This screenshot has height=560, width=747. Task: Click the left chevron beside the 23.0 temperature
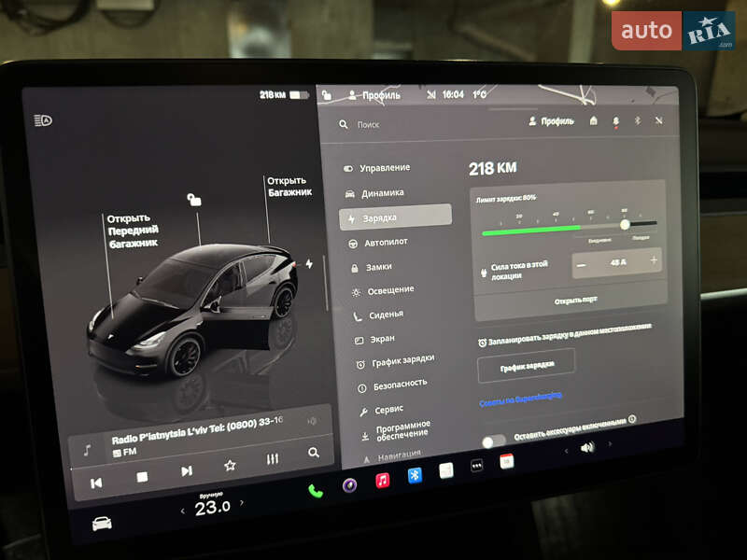click(x=182, y=512)
